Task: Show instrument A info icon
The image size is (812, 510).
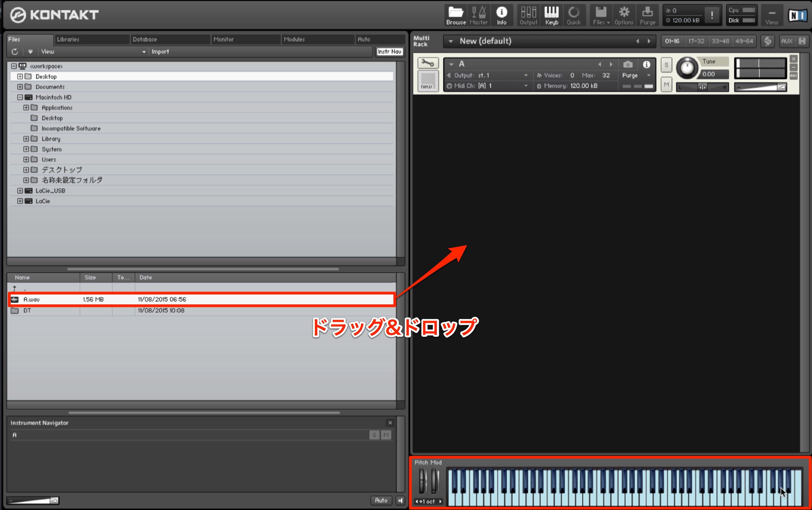Action: point(646,64)
